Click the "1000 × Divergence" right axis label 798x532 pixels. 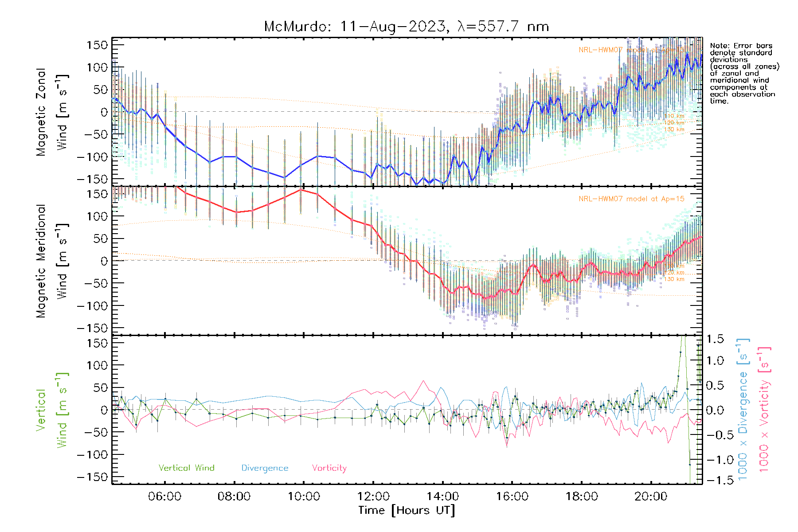pyautogui.click(x=743, y=409)
